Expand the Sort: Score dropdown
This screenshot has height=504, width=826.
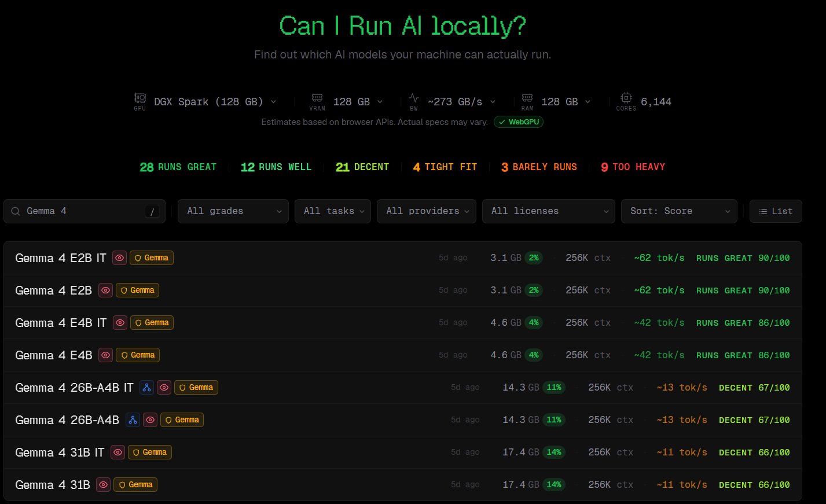(x=678, y=211)
